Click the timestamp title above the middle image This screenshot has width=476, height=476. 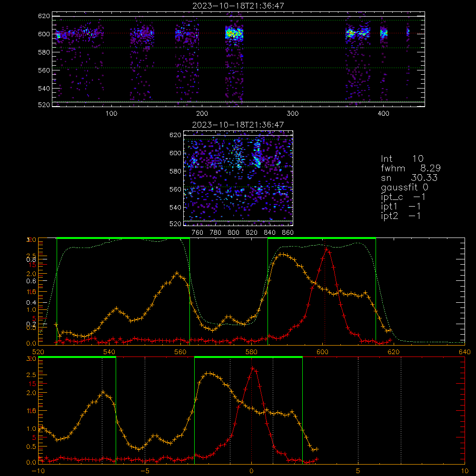tap(238, 125)
